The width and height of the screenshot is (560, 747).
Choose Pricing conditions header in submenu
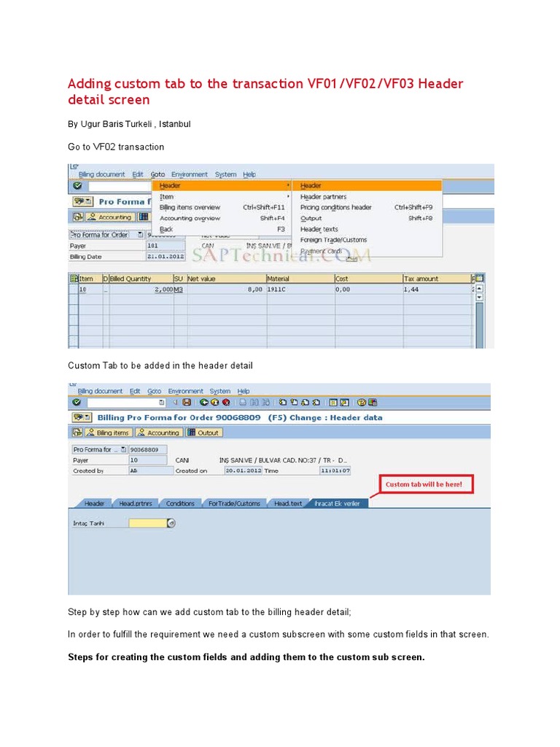click(x=367, y=207)
